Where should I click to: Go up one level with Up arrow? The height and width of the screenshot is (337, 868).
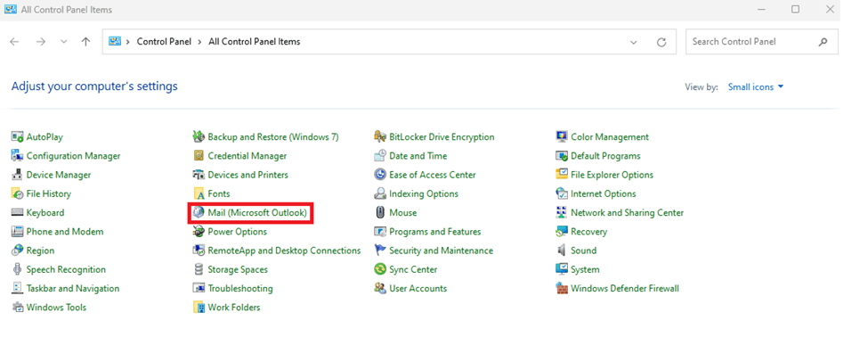(85, 42)
